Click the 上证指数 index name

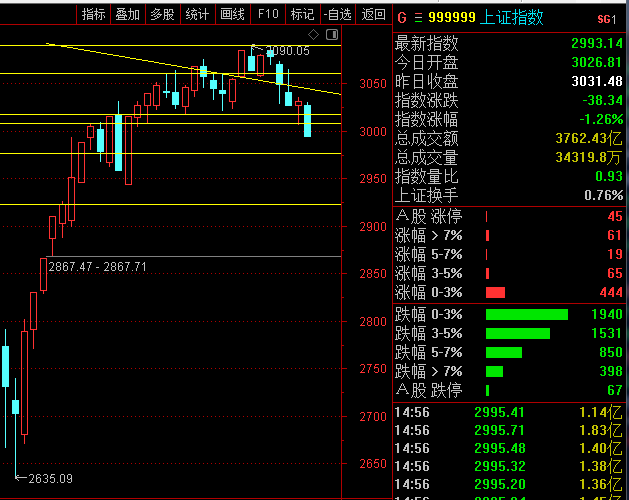pos(511,18)
